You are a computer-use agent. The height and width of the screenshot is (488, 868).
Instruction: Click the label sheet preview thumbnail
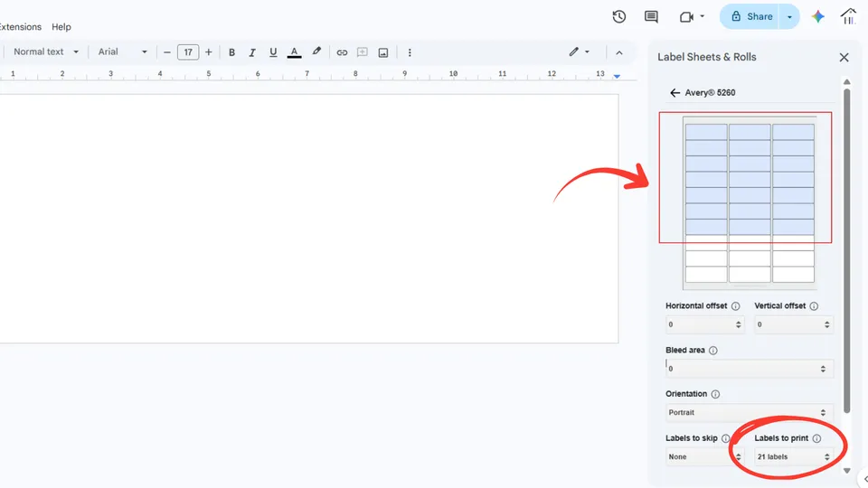click(750, 202)
